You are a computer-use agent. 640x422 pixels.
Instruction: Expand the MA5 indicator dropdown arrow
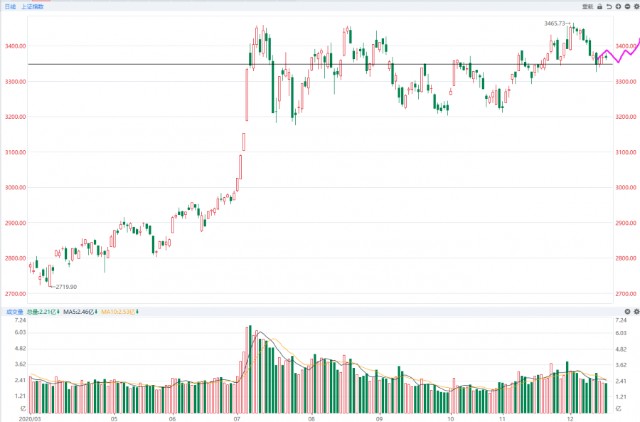tap(93, 312)
